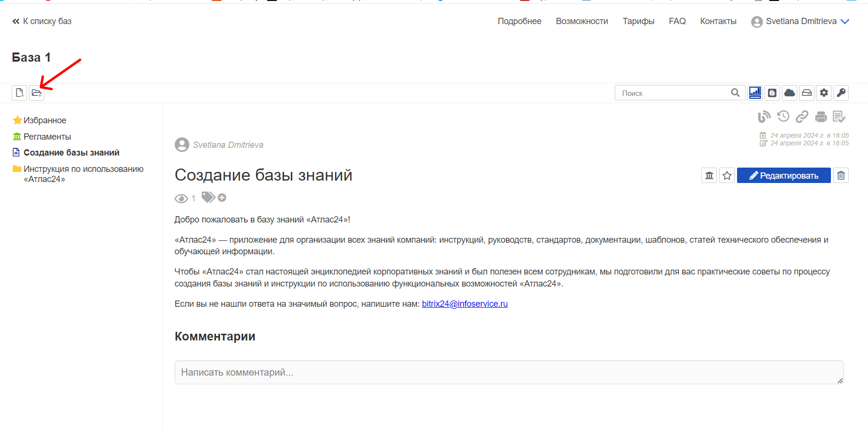Open the Тарифы menu item
This screenshot has width=868, height=431.
pos(638,21)
